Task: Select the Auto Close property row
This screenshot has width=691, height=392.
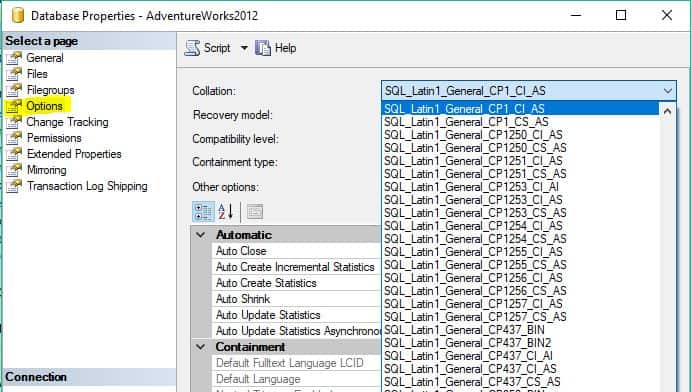Action: pos(296,251)
